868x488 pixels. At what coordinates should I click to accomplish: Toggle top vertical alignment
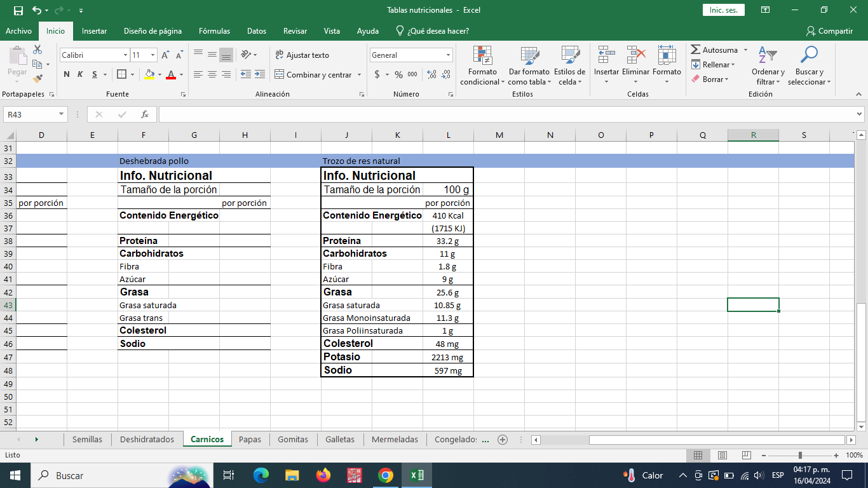point(198,55)
